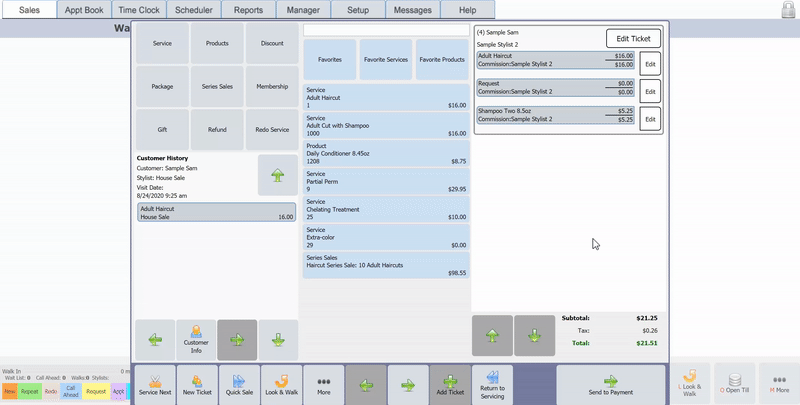Add Daily Conditioner 8.45oz product

tap(386, 154)
